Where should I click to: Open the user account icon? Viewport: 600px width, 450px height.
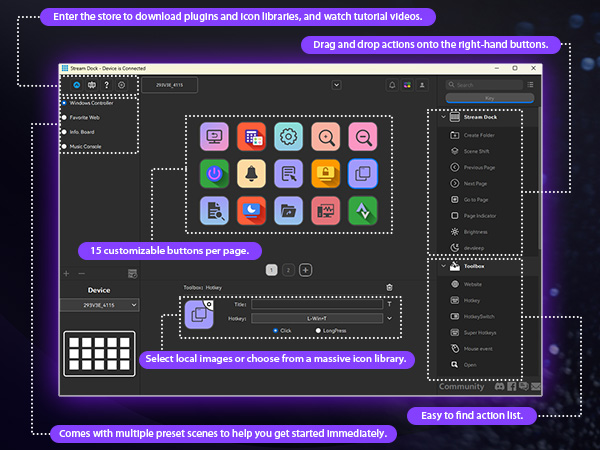pos(422,85)
